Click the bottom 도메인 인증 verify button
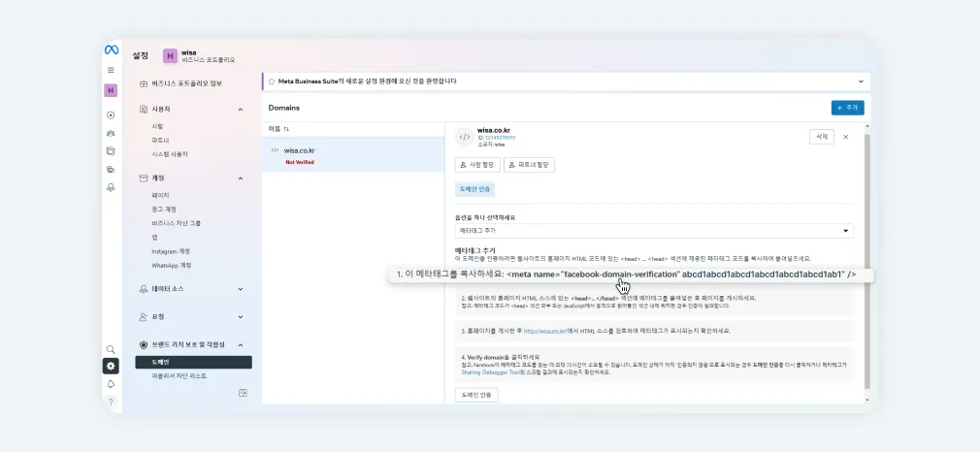This screenshot has width=980, height=452. 476,395
